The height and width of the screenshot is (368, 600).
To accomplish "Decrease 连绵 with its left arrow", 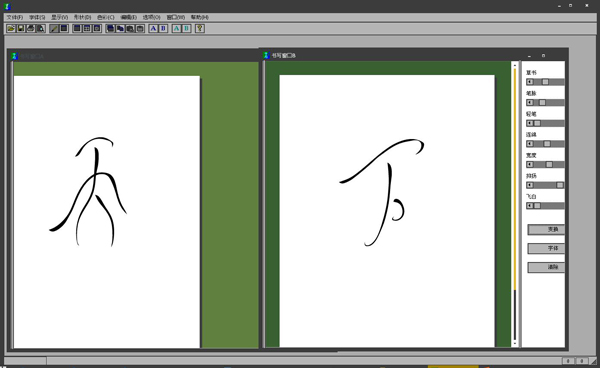I will pos(530,144).
